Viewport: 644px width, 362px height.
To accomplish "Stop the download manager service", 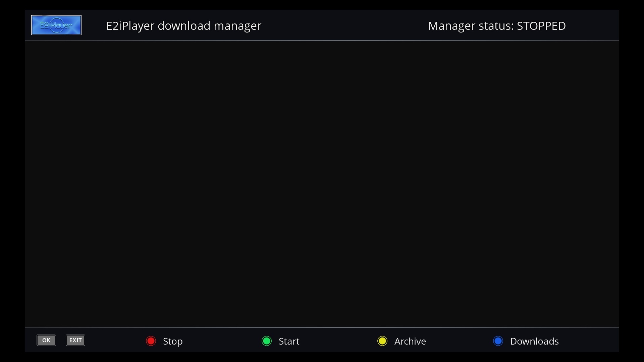I will pyautogui.click(x=164, y=341).
